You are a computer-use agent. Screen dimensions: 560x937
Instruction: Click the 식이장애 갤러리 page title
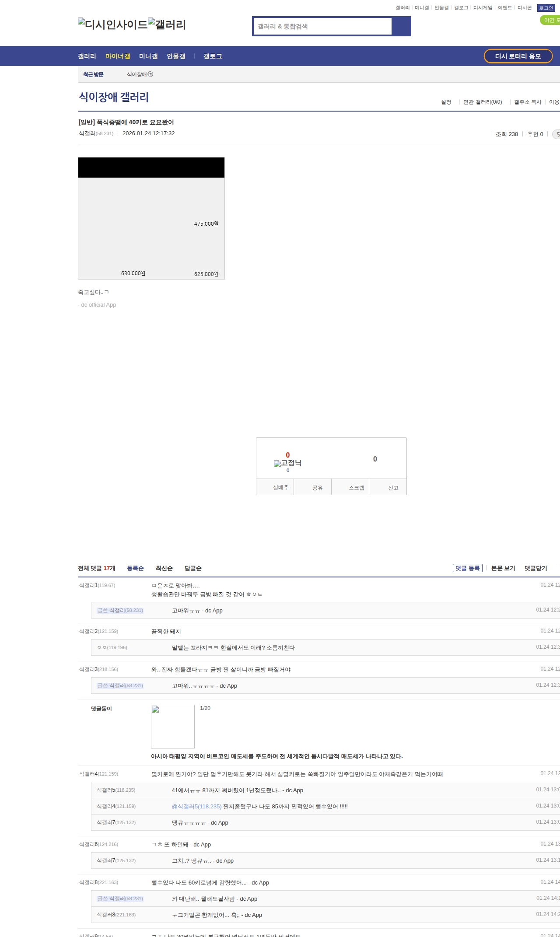point(114,97)
